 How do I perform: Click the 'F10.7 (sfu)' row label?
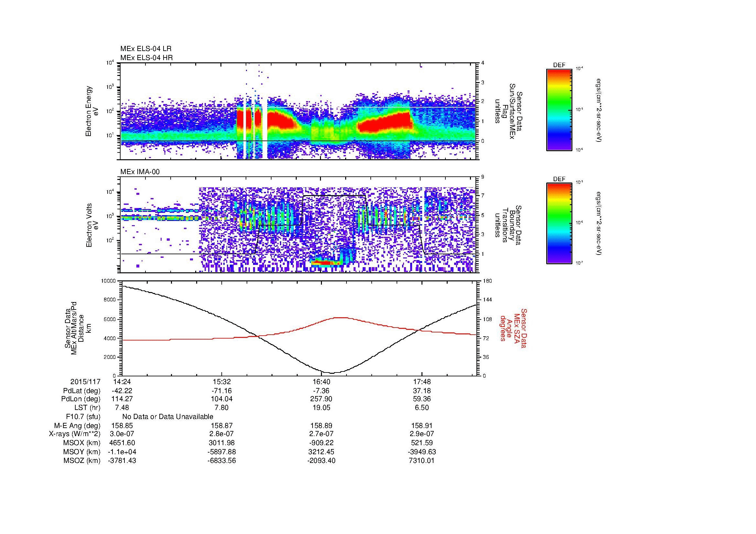pos(83,417)
